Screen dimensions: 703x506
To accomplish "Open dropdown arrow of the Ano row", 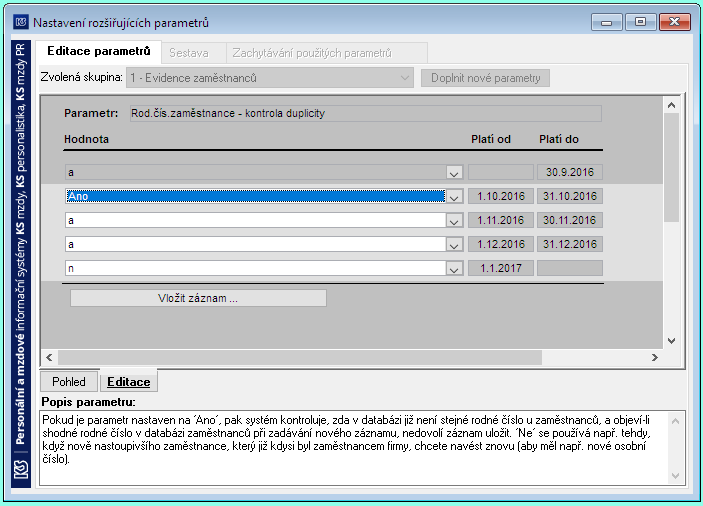I will click(454, 197).
